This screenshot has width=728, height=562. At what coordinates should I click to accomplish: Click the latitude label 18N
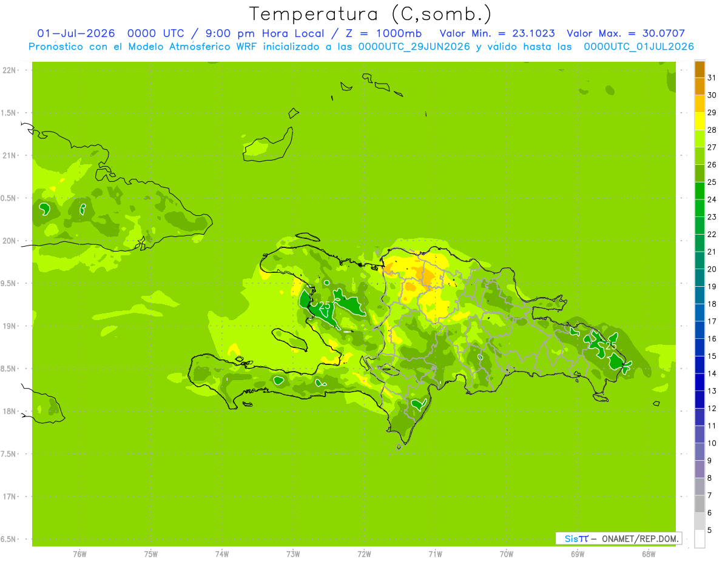8,411
